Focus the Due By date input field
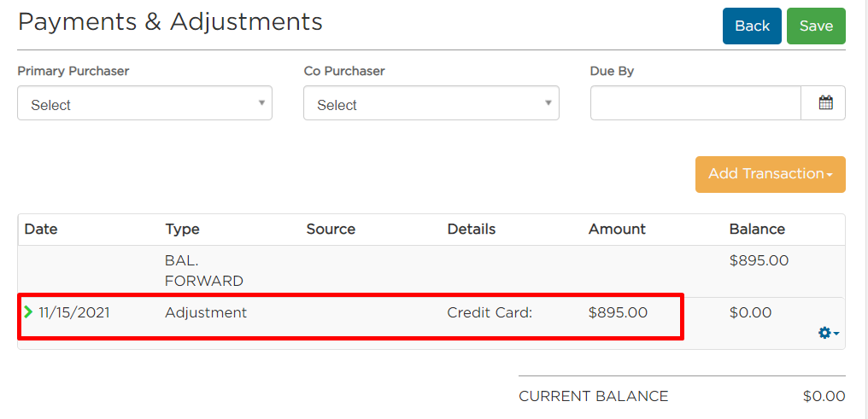 tap(695, 102)
